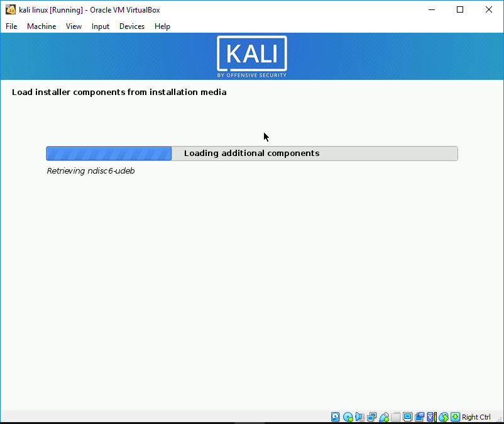Click the CPU virtualization V indicator
This screenshot has width=504, height=424.
(x=430, y=417)
